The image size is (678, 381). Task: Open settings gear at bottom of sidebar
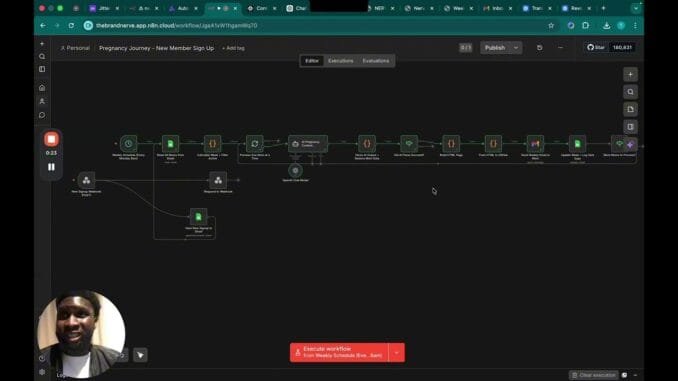tap(42, 372)
